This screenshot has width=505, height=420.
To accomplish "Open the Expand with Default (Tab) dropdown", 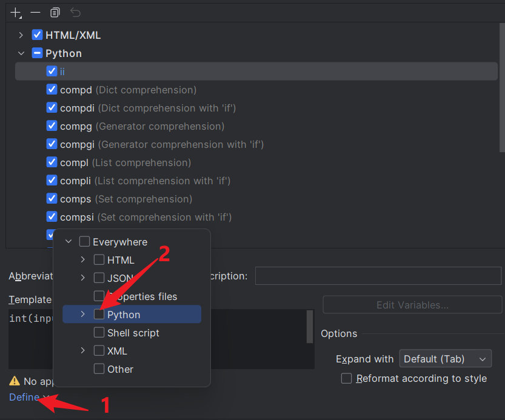I will [x=446, y=359].
